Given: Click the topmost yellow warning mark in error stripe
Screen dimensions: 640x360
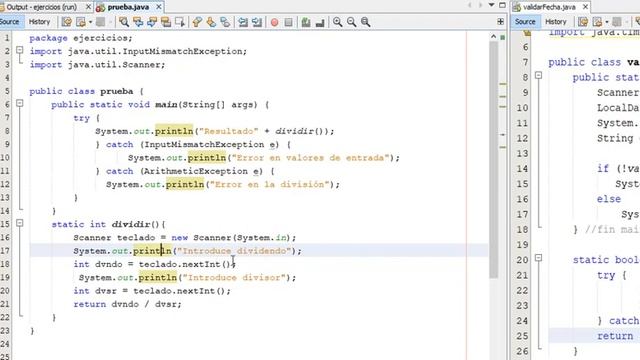Looking at the screenshot, I should (x=503, y=84).
